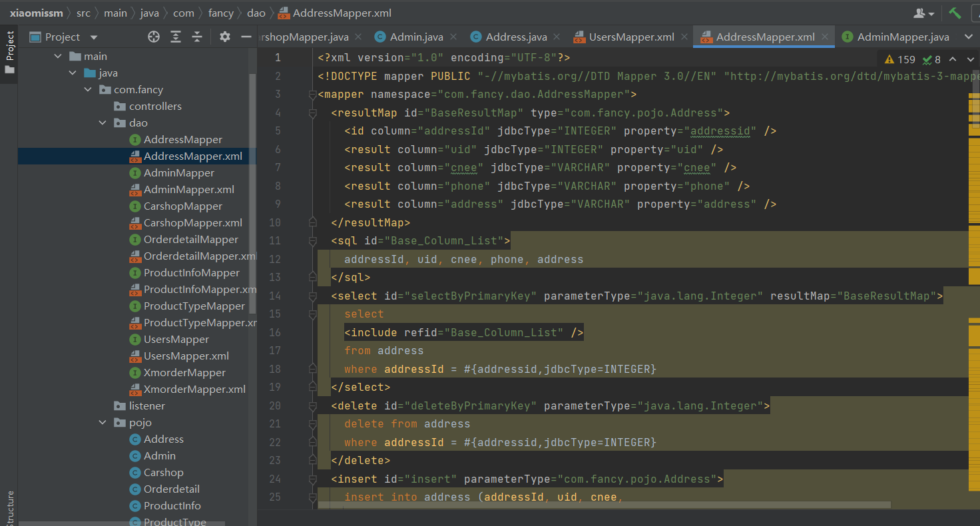Fold the delete block at line 20
Image resolution: width=980 pixels, height=526 pixels.
312,406
